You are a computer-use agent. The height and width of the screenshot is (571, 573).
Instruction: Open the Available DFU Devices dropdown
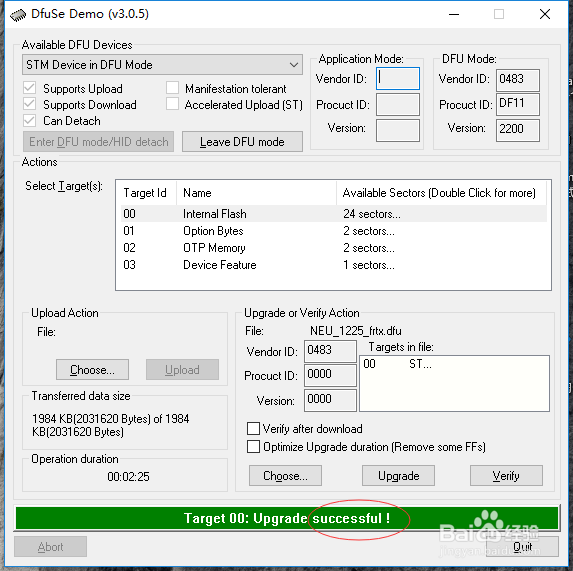[x=162, y=65]
